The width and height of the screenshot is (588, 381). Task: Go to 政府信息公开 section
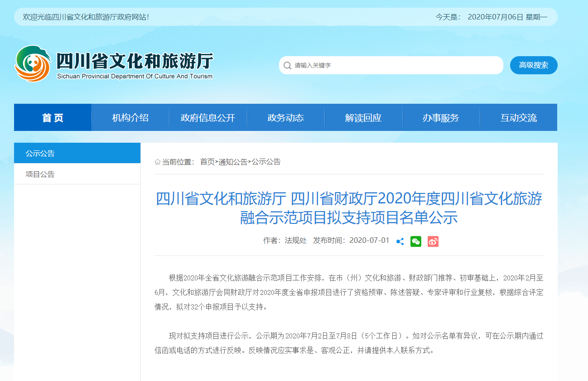tap(208, 118)
